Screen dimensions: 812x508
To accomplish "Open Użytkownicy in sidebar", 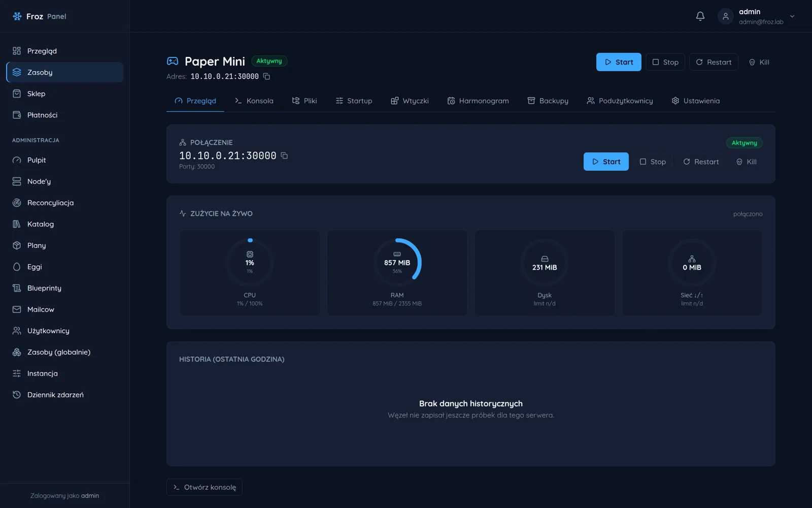I will coord(65,331).
